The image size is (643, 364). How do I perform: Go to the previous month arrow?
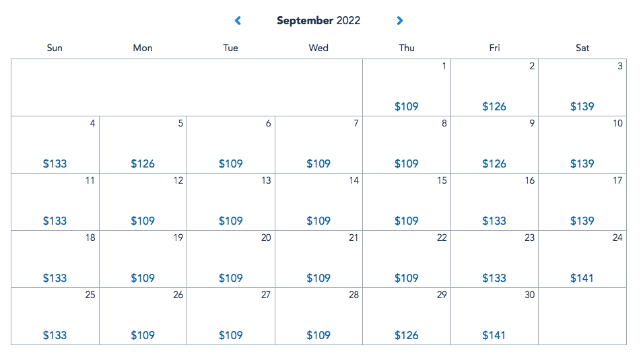[x=238, y=21]
